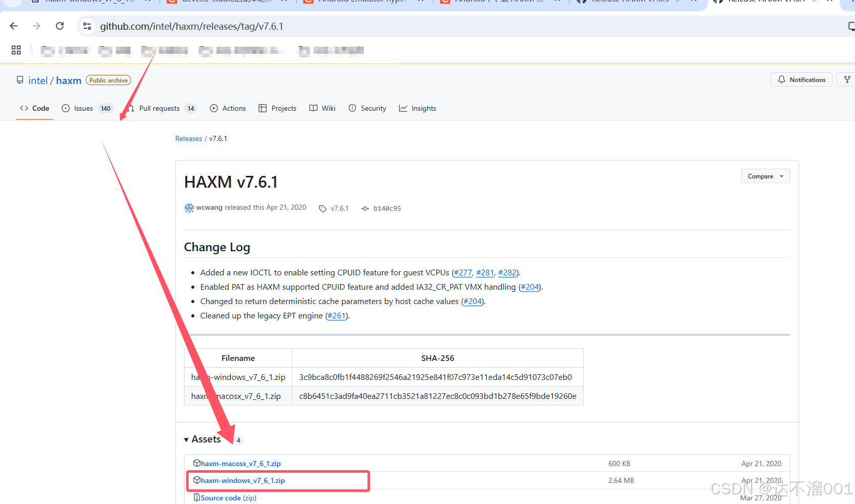Select the macosx zip SHA-256 hash

tap(438, 396)
